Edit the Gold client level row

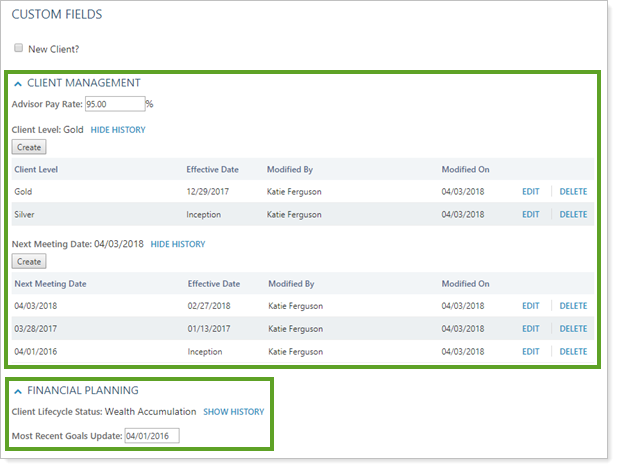click(x=530, y=192)
